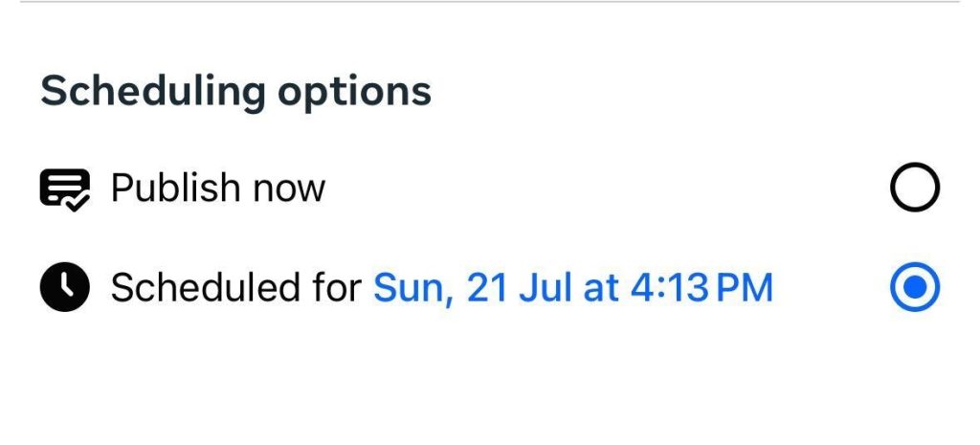Click the word Publish in first option

coord(175,189)
